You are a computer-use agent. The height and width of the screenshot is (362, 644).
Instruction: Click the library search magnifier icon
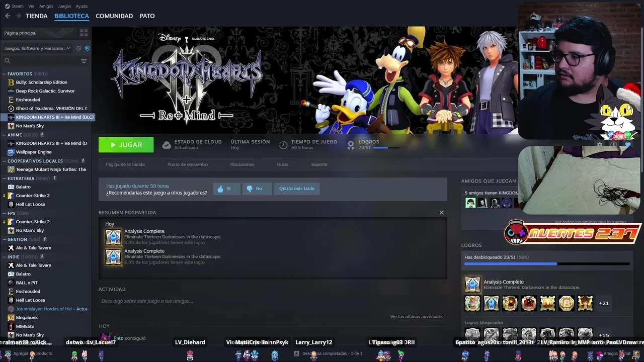(8, 61)
